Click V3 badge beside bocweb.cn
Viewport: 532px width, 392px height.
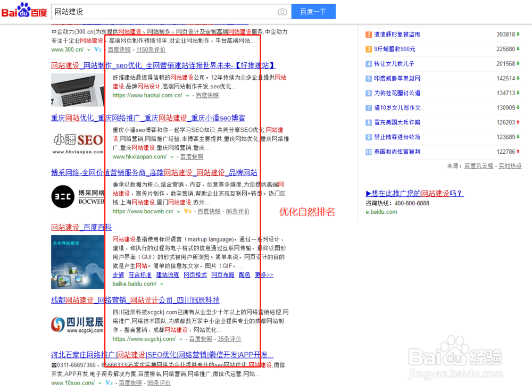188,211
